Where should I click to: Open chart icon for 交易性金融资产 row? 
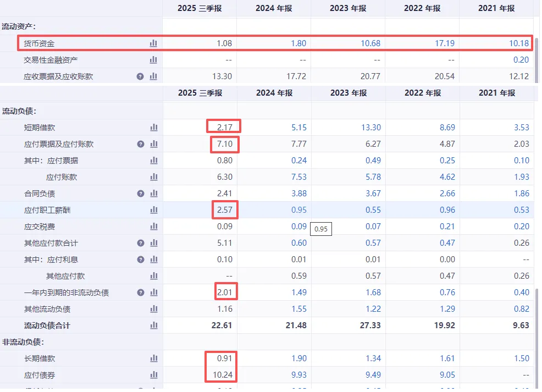(153, 60)
